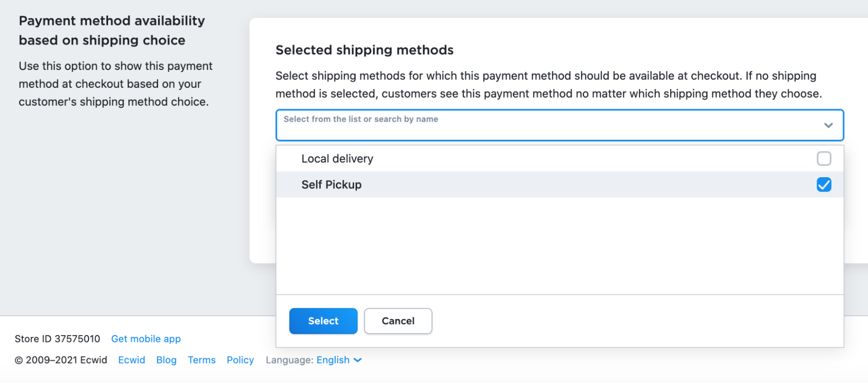
Task: Check the Local delivery checkbox
Action: 824,158
